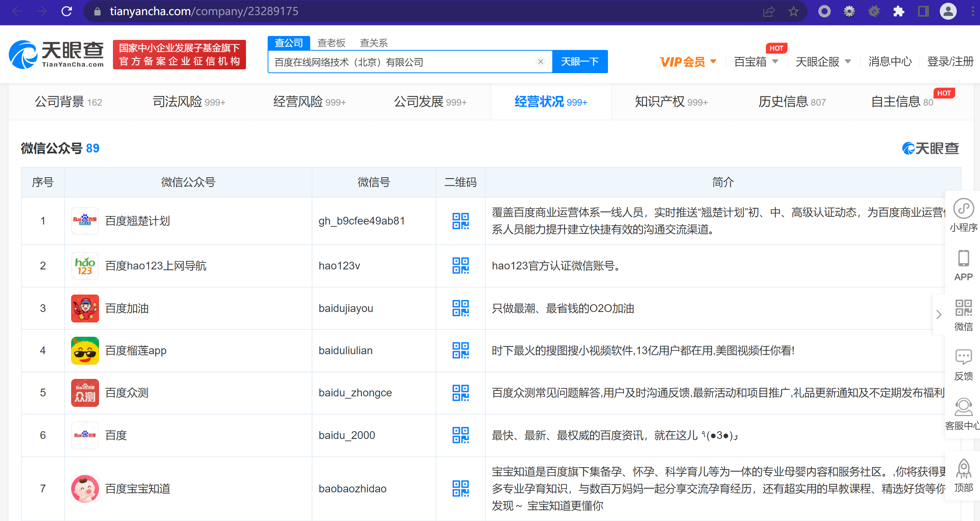
Task: Select the baidu_zhongce WeChat ID
Action: [355, 393]
